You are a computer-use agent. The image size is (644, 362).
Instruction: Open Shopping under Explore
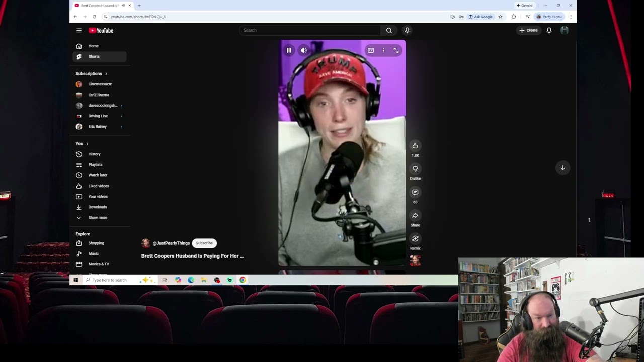[x=99, y=243]
